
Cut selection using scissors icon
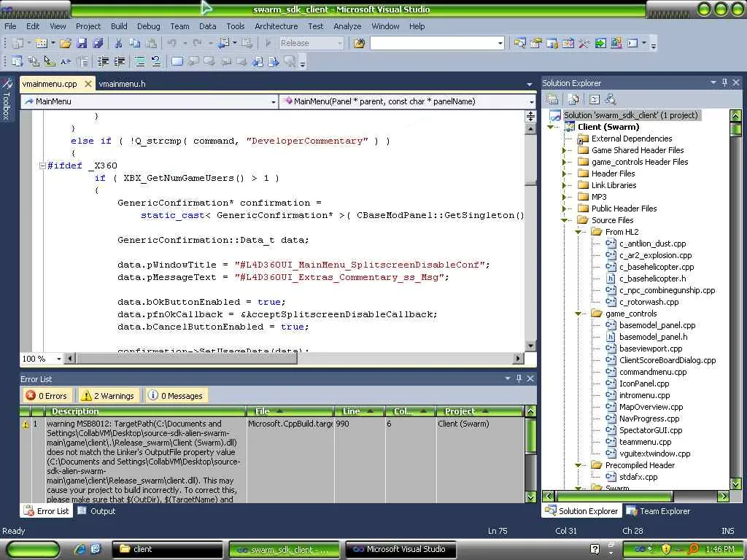point(118,43)
